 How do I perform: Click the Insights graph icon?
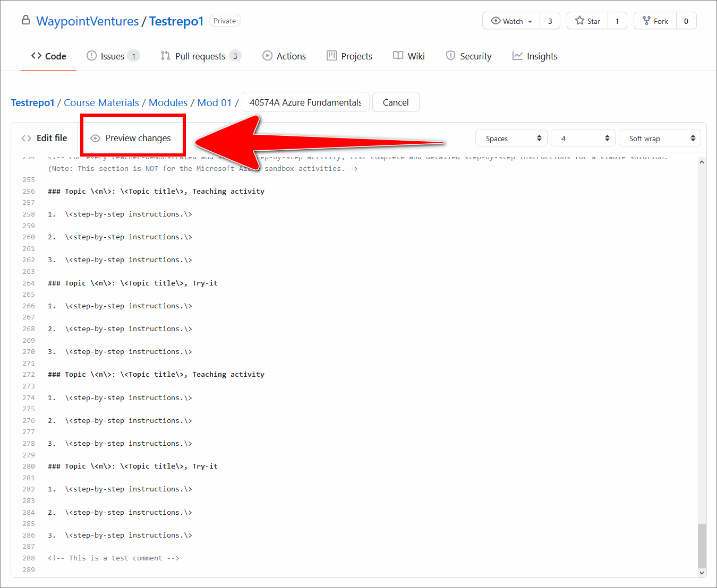517,56
